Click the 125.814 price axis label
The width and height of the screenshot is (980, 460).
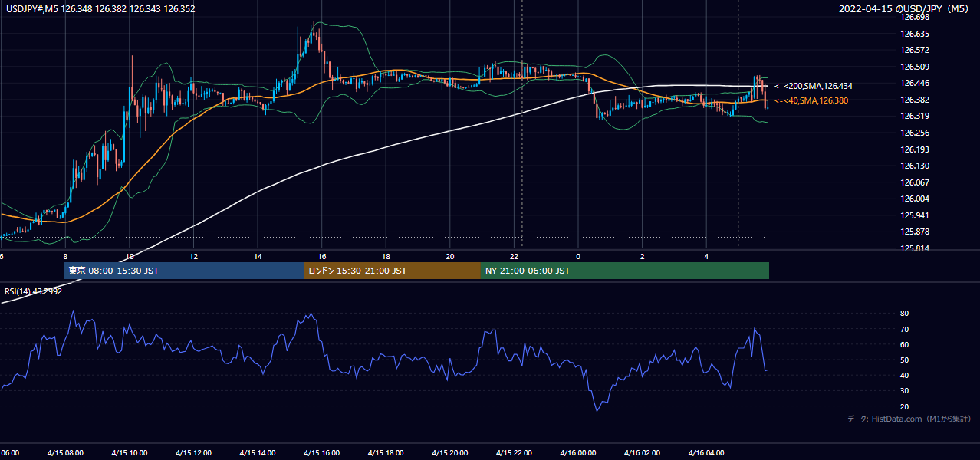(x=915, y=248)
